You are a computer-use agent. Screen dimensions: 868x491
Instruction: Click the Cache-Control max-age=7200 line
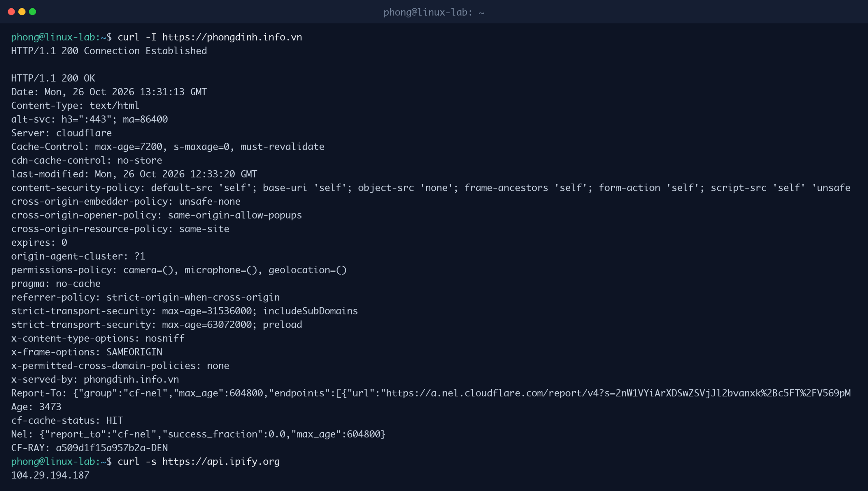pos(168,147)
